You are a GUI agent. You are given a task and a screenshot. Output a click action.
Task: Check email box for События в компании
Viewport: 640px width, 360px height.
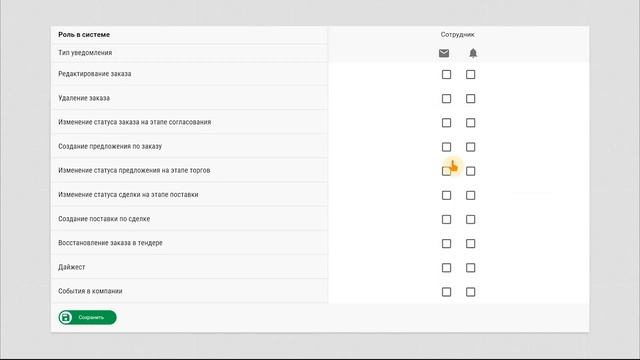(447, 292)
